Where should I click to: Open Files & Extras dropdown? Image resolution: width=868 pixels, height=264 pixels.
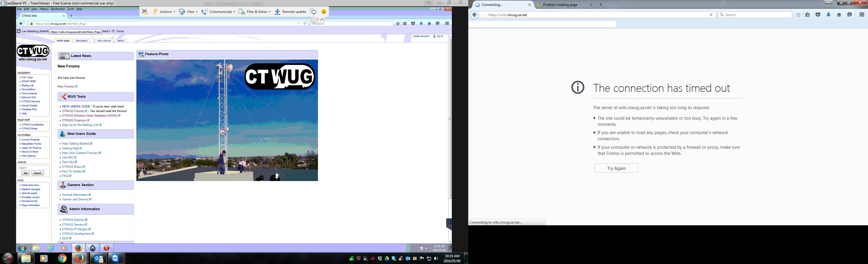[x=254, y=12]
